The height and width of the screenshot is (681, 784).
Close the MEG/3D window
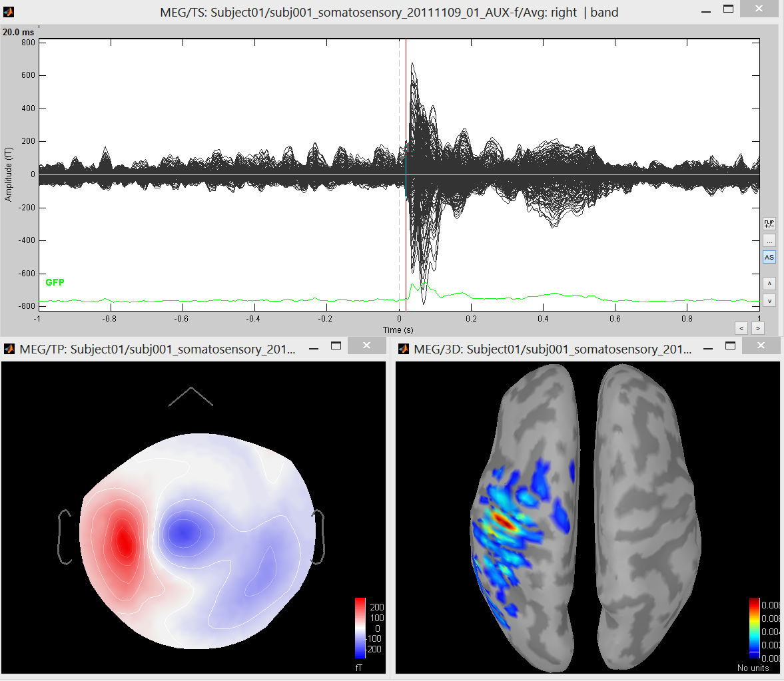click(761, 345)
